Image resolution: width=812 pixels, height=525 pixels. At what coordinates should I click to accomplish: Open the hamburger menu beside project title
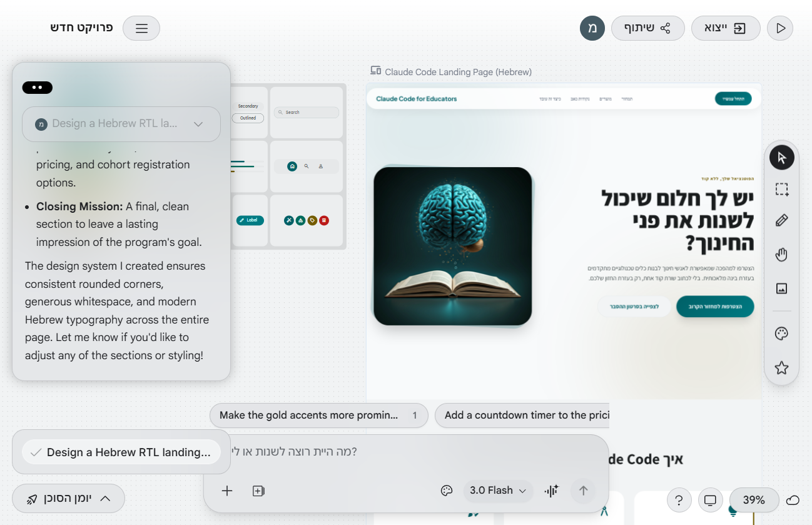pos(141,28)
